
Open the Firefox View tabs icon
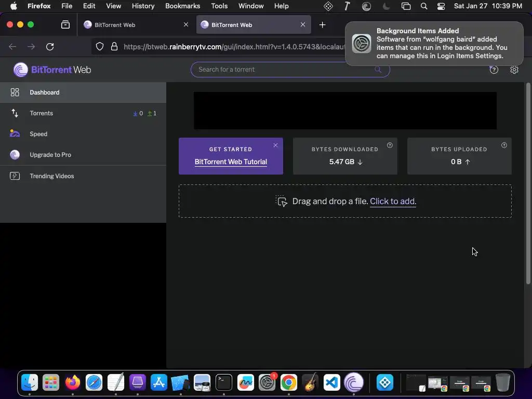point(65,25)
